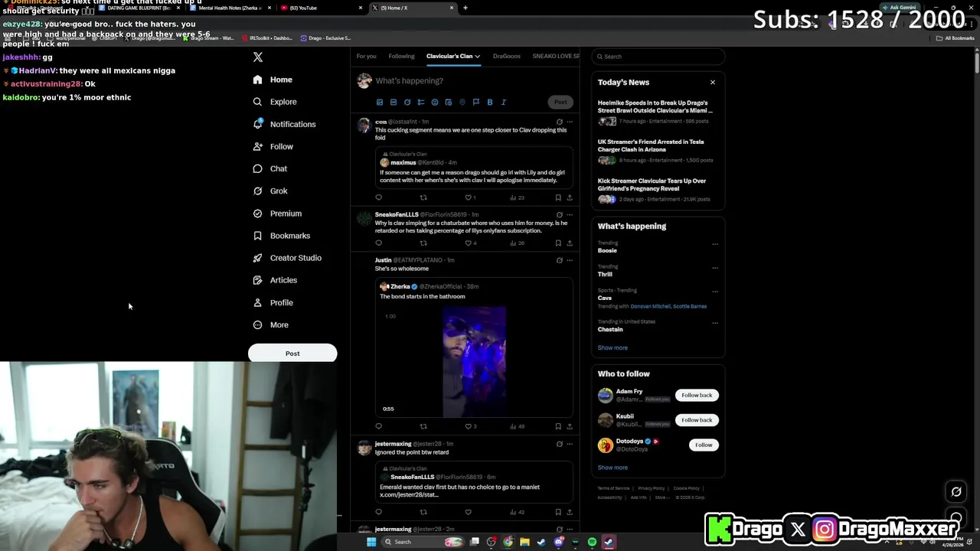Open Creator Studio in the sidebar
The image size is (980, 551).
(287, 258)
